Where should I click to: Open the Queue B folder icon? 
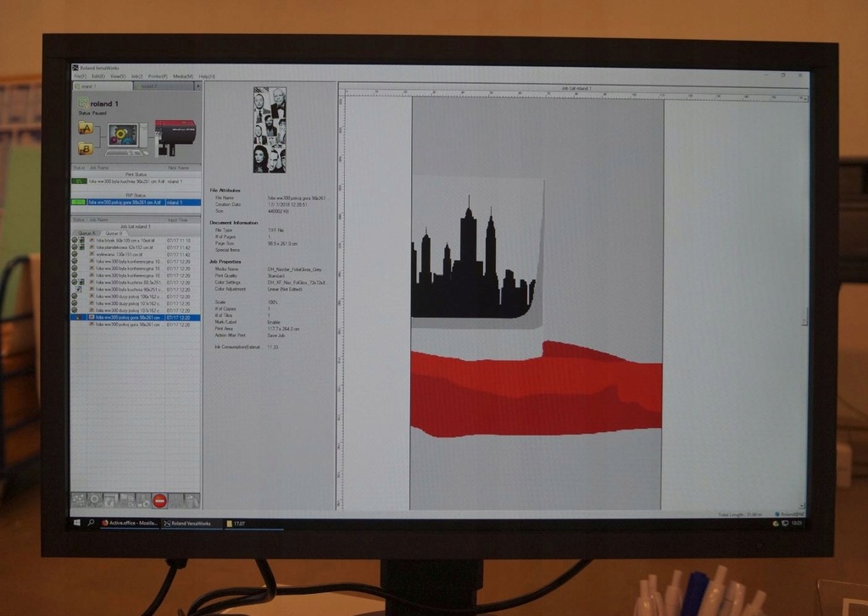click(x=86, y=148)
